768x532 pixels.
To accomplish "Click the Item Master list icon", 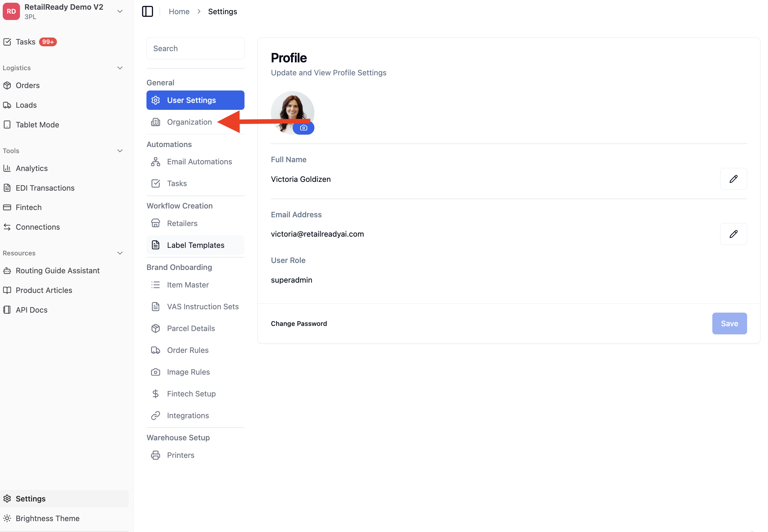I will click(156, 285).
